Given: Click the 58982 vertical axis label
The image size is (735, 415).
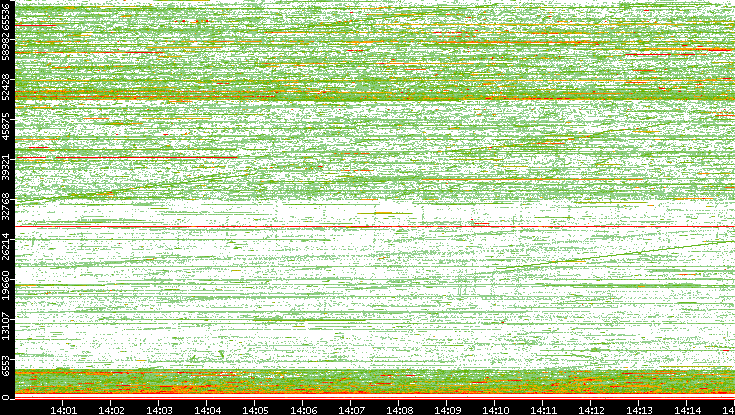Looking at the screenshot, I should click(5, 47).
